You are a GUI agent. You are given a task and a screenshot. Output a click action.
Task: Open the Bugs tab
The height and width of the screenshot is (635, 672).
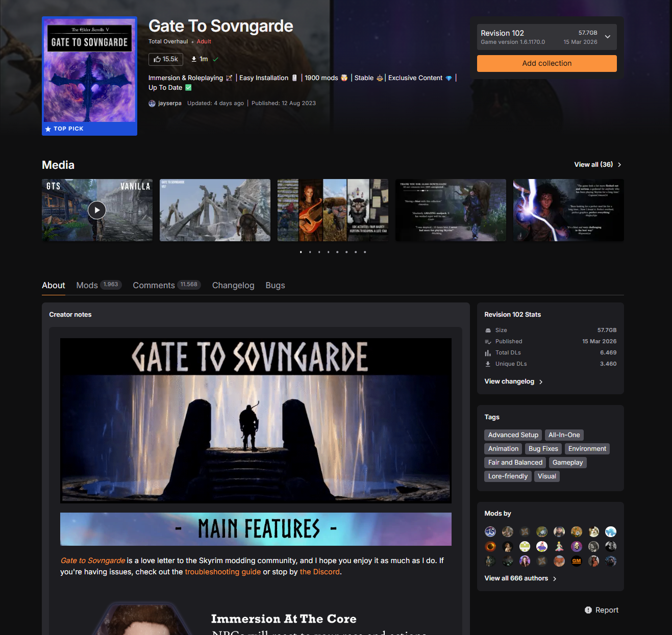click(276, 285)
